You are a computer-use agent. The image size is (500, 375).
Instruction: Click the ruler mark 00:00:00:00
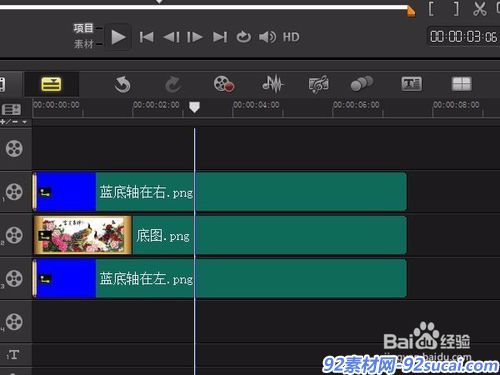pyautogui.click(x=56, y=105)
